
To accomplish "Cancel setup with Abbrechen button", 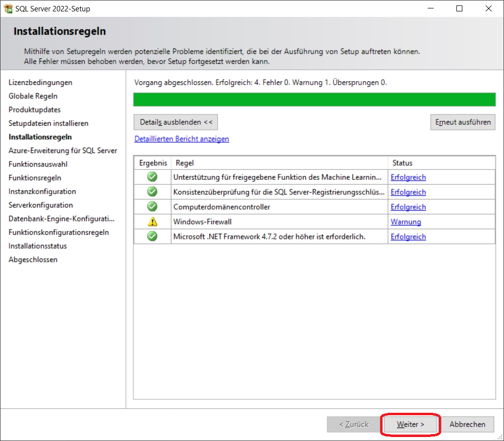I will pyautogui.click(x=467, y=424).
